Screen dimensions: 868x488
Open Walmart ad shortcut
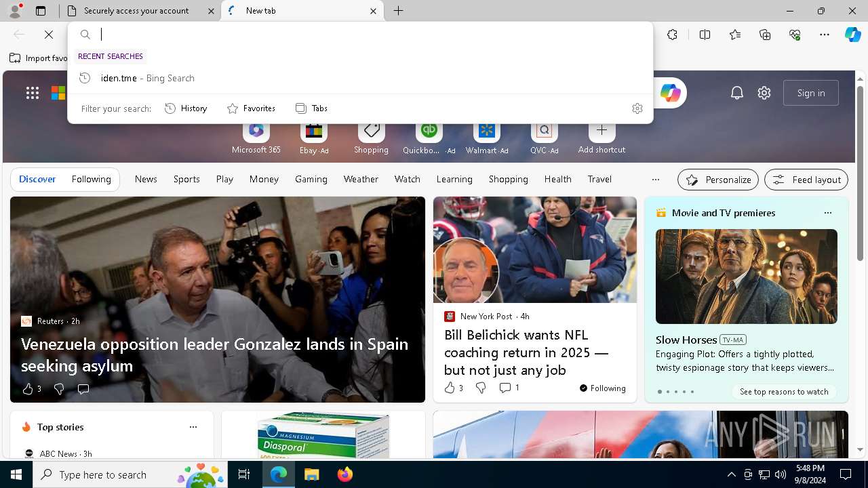click(x=486, y=138)
